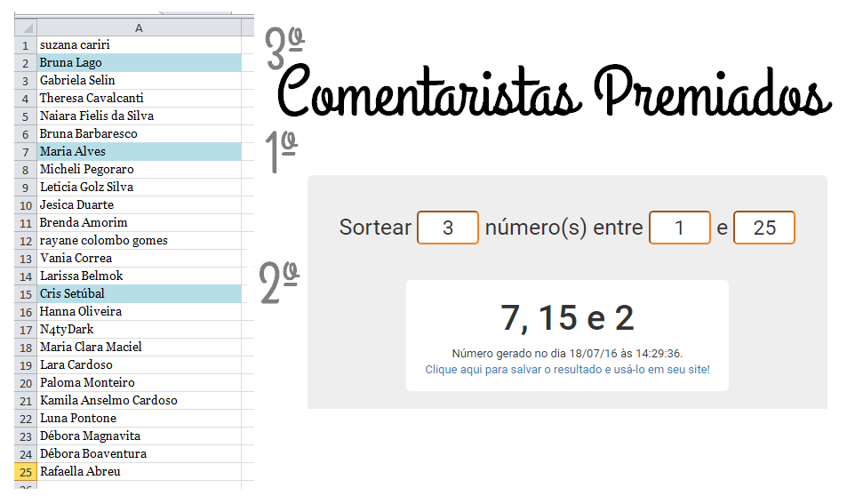Select the Kamila Anselmo Cardoso cell
This screenshot has width=863, height=504.
(139, 401)
